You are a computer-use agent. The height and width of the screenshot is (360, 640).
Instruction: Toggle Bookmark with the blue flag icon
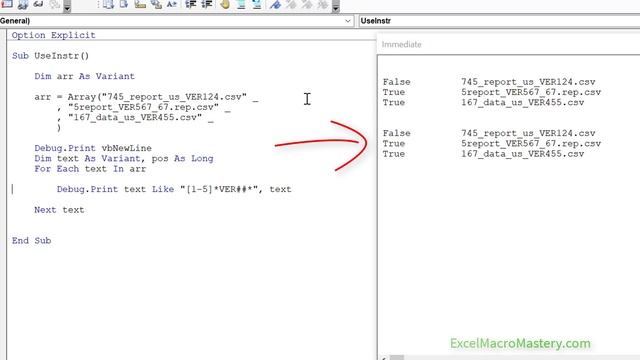275,4
